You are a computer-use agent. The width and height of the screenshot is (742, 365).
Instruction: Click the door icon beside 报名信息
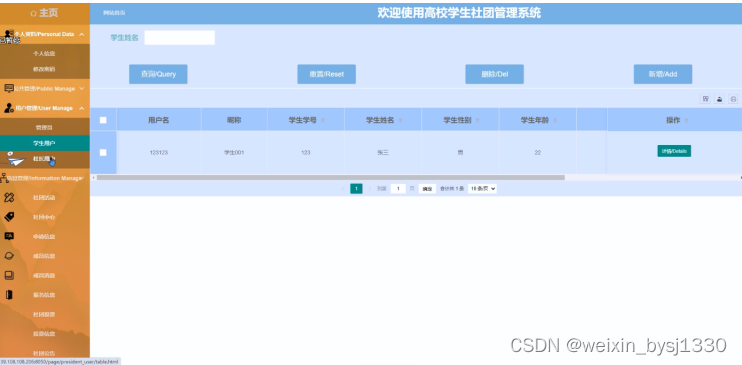[x=9, y=294]
